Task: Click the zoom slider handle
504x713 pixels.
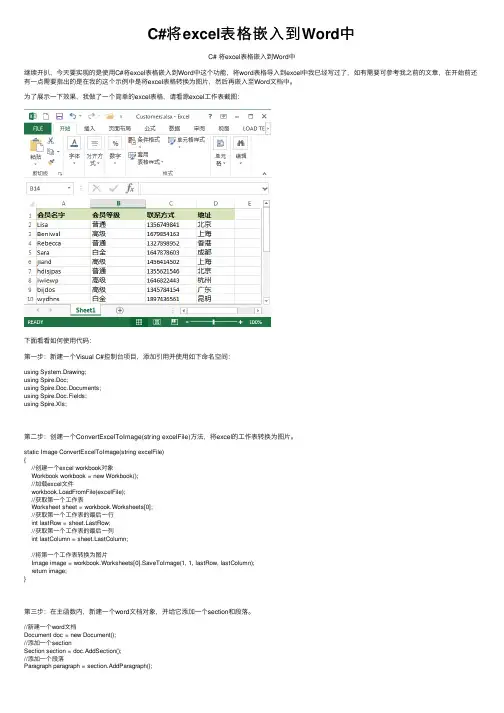Action: 213,322
